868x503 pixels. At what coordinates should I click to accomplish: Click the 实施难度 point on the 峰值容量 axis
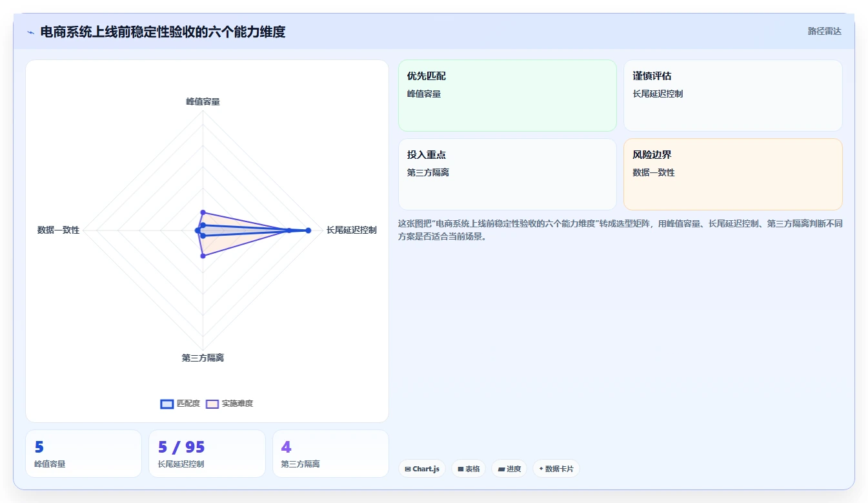(x=203, y=212)
